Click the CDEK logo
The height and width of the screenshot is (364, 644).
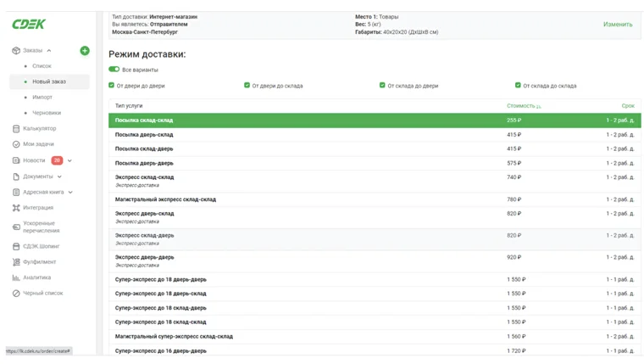pyautogui.click(x=28, y=25)
